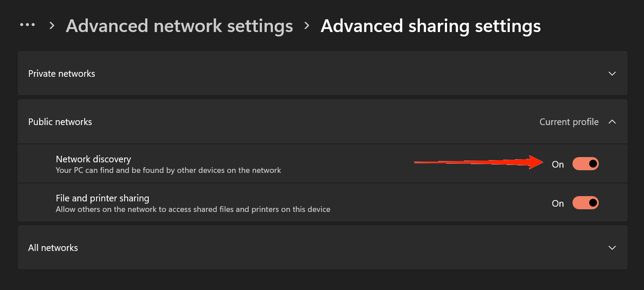Screen dimensions: 644x290
Task: Click the Private networks chevron
Action: [x=612, y=73]
